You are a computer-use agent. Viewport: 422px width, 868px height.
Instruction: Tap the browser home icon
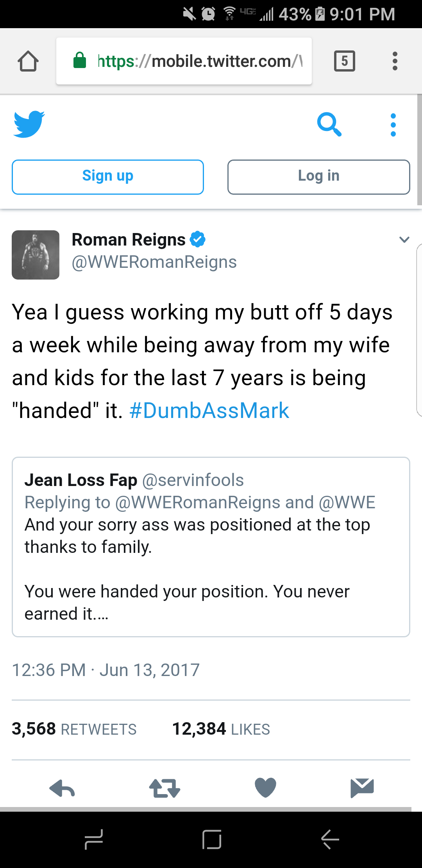[28, 61]
